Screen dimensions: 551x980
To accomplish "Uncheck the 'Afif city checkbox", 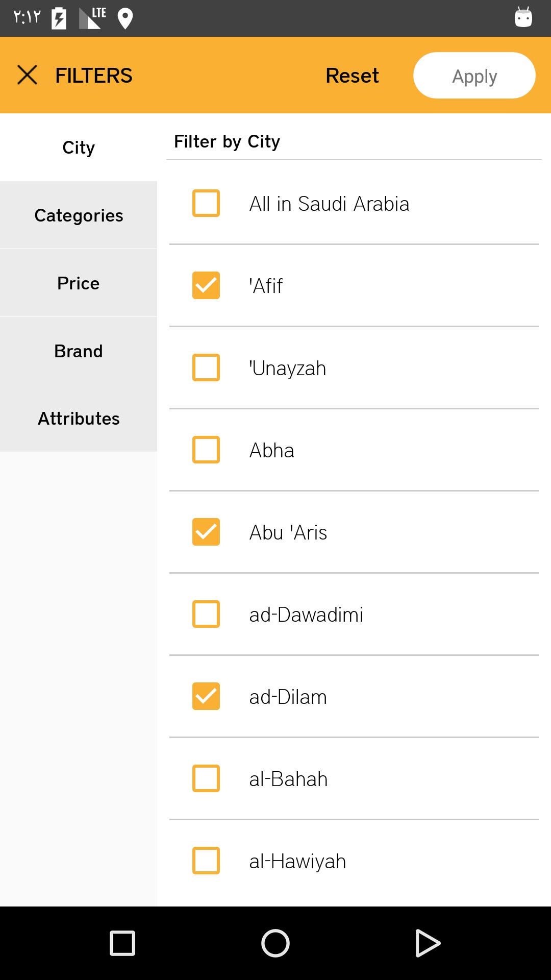I will pos(206,285).
